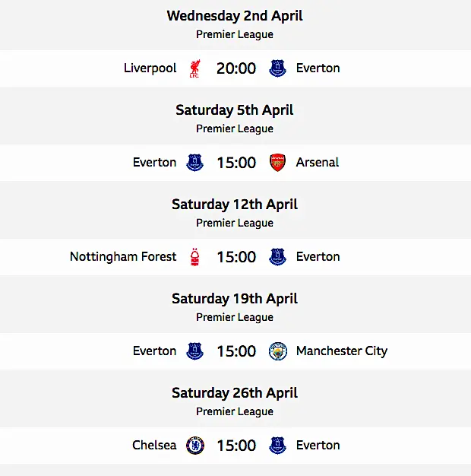The height and width of the screenshot is (476, 471).
Task: Click the Arsenal club crest
Action: point(277,163)
